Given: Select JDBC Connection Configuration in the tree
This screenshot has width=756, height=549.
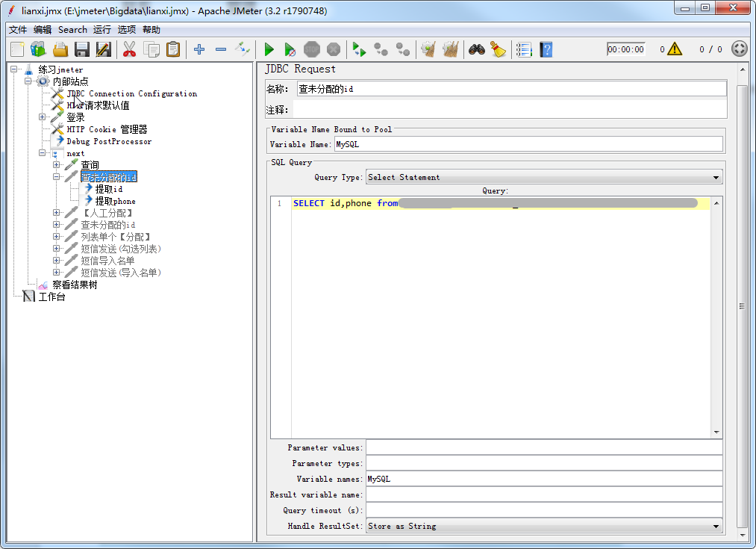Looking at the screenshot, I should [131, 93].
